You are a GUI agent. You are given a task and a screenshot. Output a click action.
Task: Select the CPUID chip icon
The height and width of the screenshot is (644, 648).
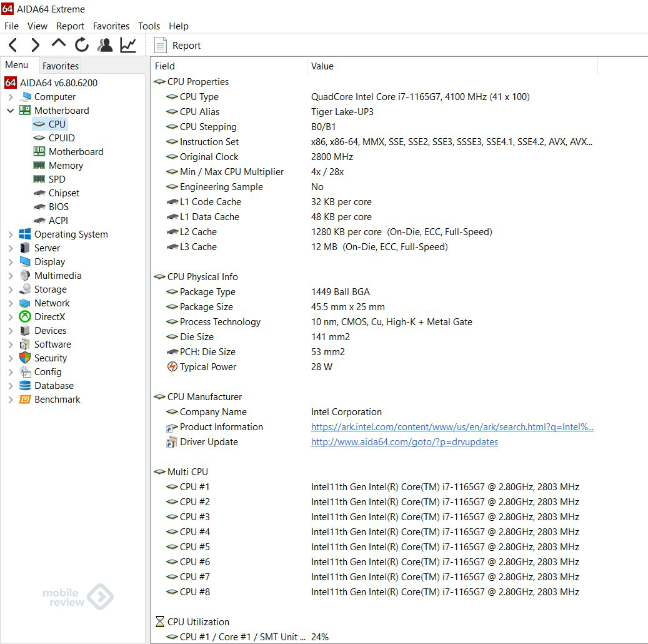click(x=39, y=138)
